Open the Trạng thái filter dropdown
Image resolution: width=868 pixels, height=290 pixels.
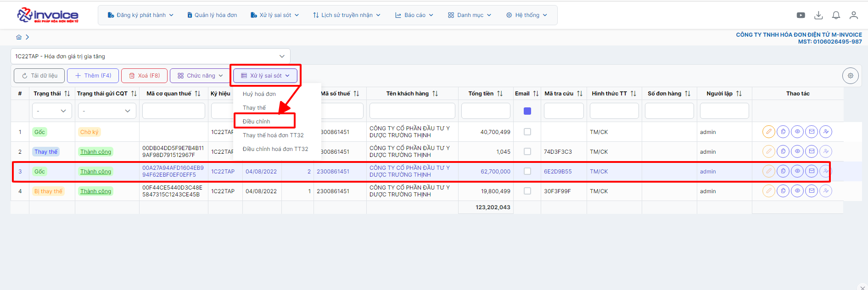coord(52,111)
